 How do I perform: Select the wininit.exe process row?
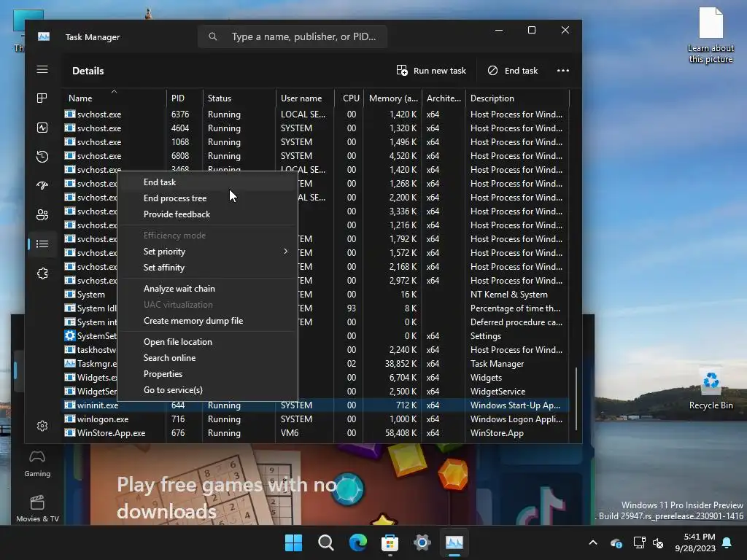tap(316, 405)
